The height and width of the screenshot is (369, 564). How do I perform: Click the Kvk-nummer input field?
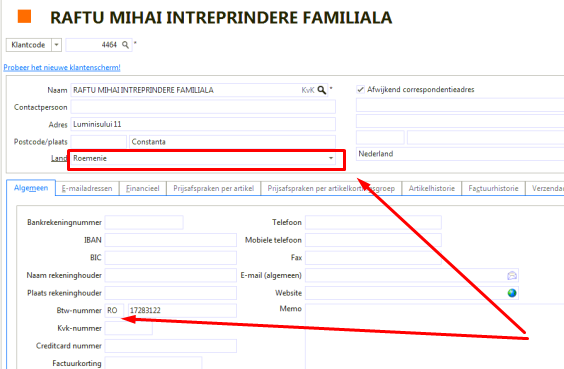(128, 328)
